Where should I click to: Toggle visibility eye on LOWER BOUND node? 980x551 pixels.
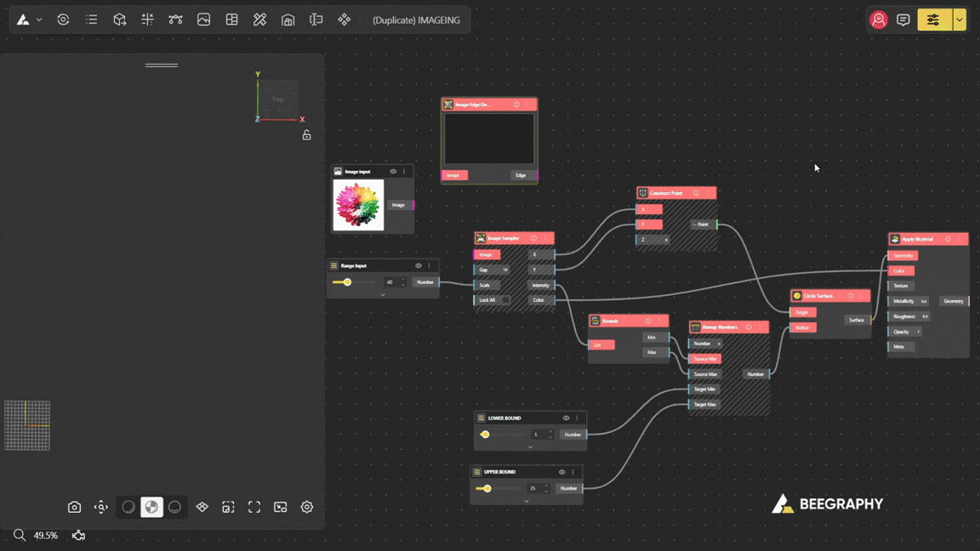567,418
